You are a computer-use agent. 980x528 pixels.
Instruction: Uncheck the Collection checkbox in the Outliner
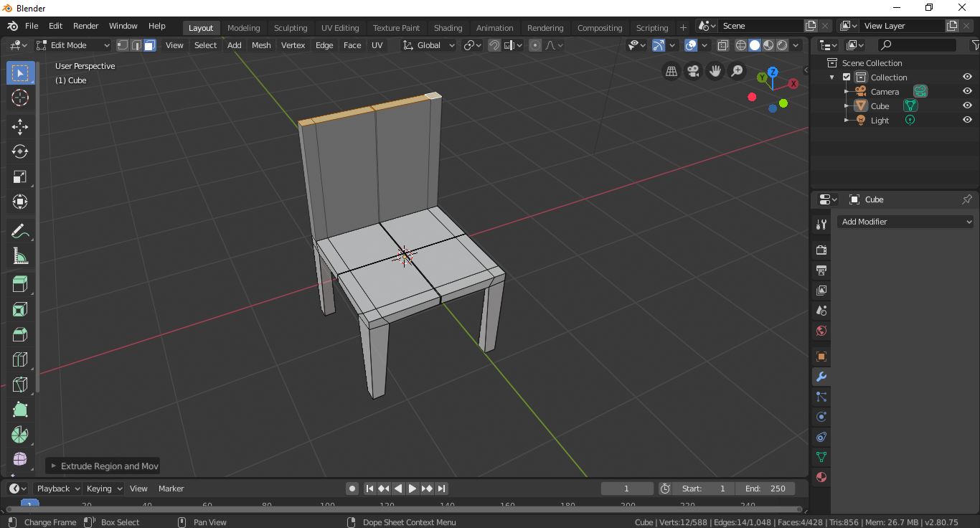(847, 77)
